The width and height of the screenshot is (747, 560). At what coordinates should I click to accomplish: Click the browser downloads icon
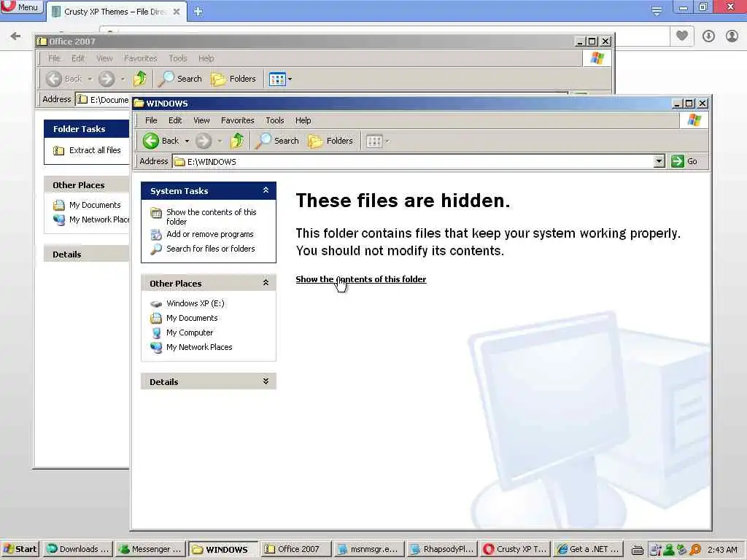click(708, 36)
